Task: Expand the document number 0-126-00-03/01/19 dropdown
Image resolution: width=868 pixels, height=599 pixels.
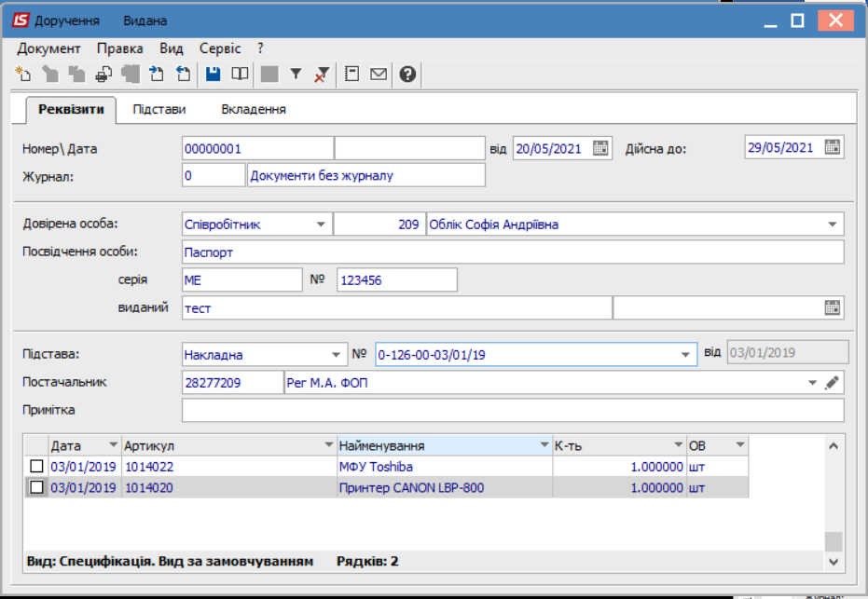Action: [686, 355]
